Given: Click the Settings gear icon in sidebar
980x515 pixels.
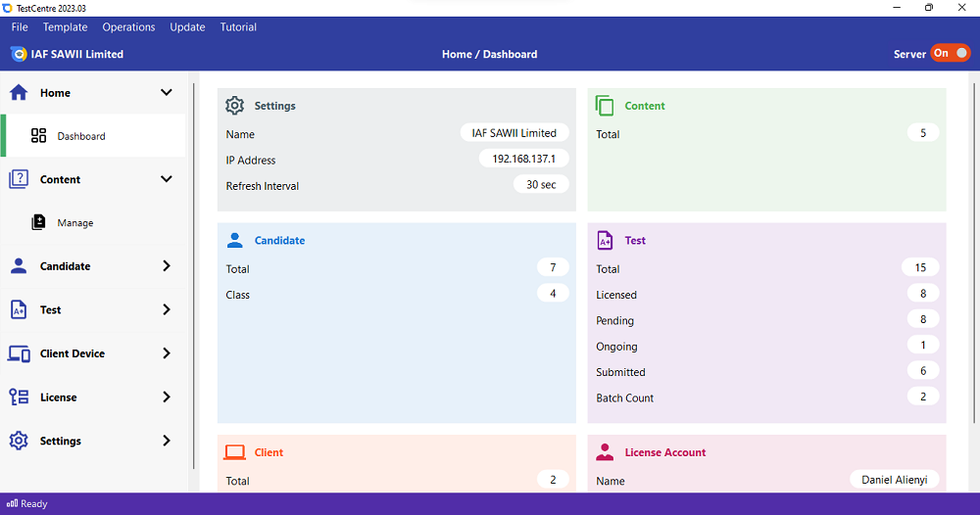Looking at the screenshot, I should tap(19, 441).
